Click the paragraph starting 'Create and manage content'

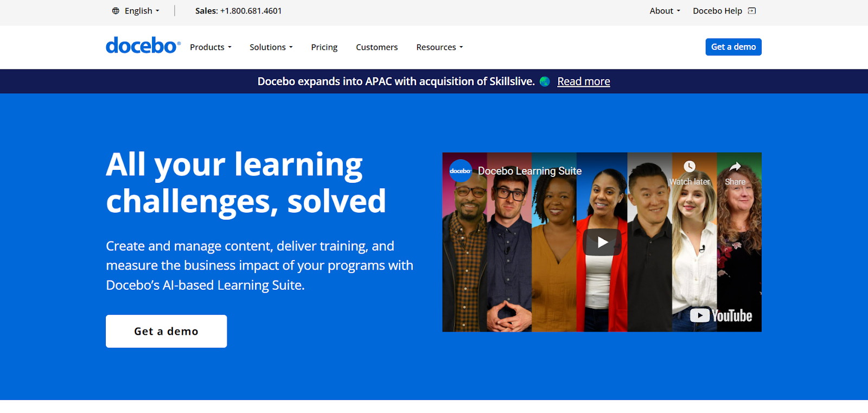pyautogui.click(x=259, y=265)
